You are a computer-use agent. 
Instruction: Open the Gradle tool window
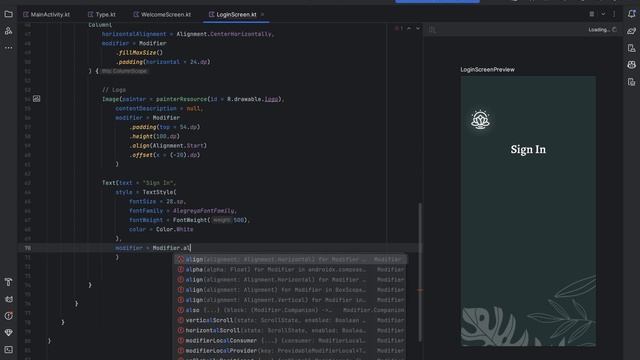point(631,31)
